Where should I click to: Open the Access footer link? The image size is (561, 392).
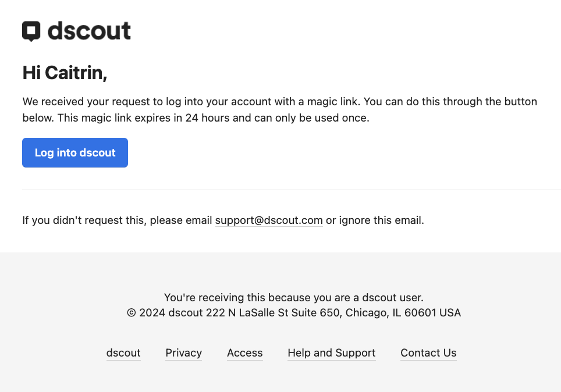pyautogui.click(x=245, y=353)
